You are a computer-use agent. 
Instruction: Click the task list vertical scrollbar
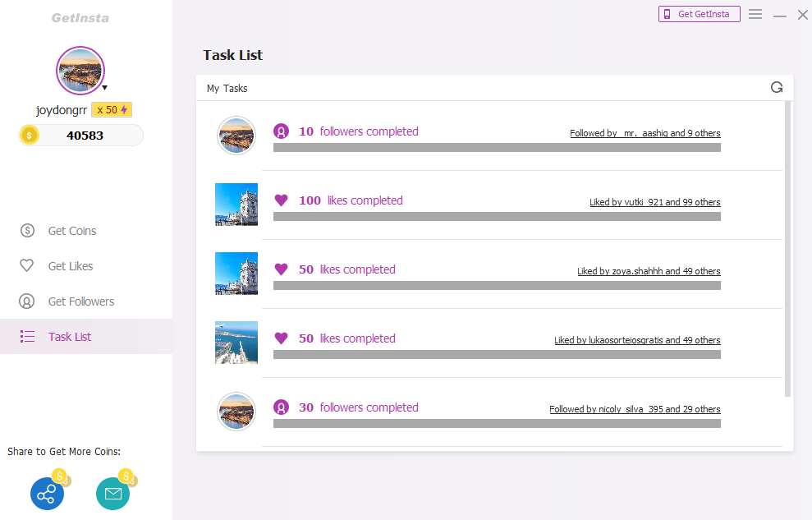pyautogui.click(x=788, y=246)
